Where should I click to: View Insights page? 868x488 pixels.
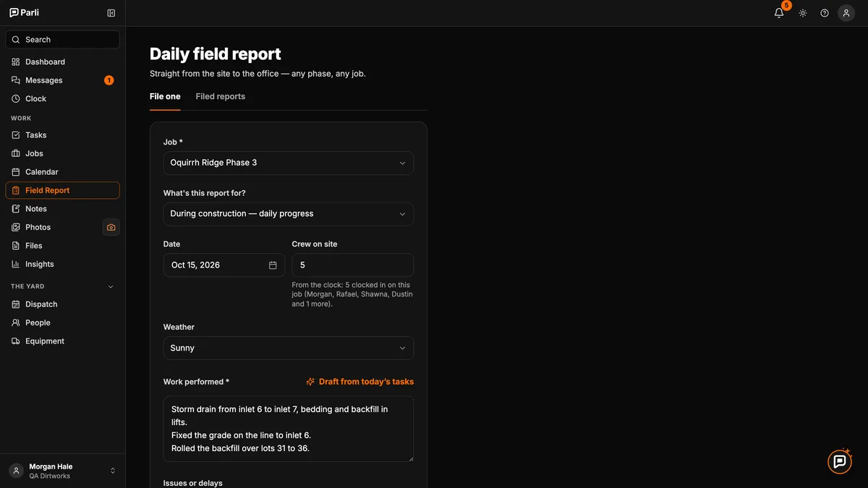62,264
